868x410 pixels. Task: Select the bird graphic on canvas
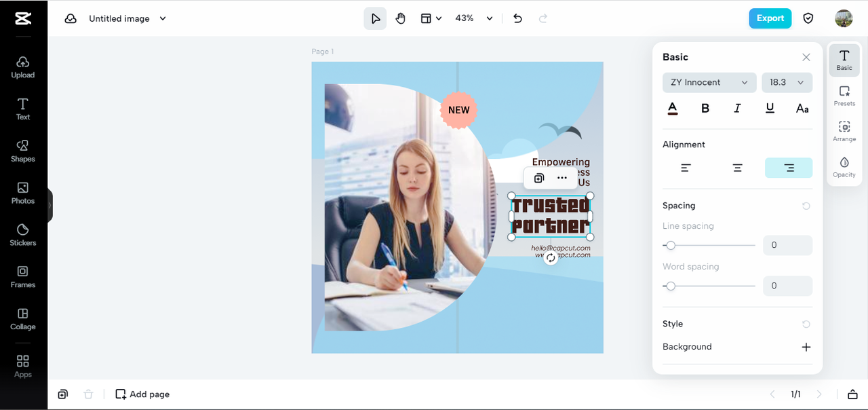(560, 130)
